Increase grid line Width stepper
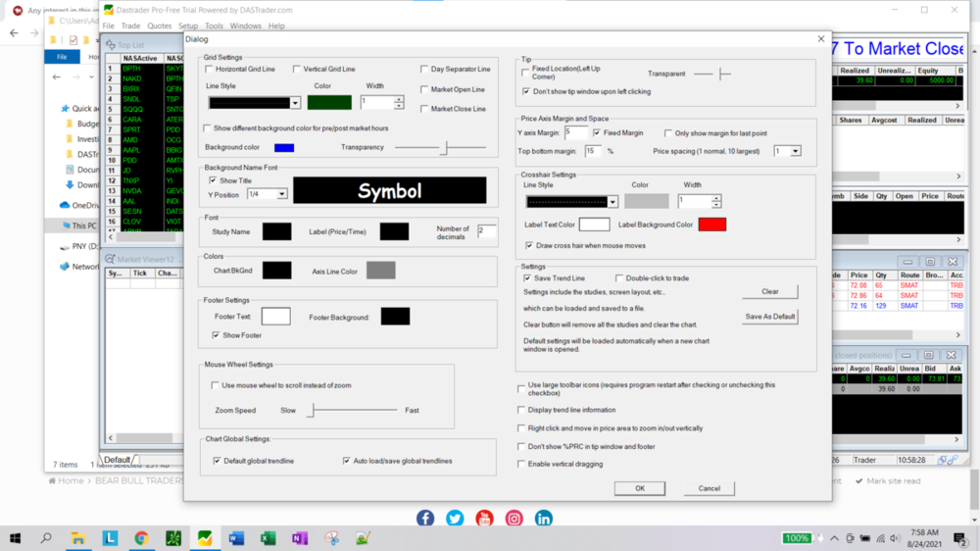 point(399,99)
